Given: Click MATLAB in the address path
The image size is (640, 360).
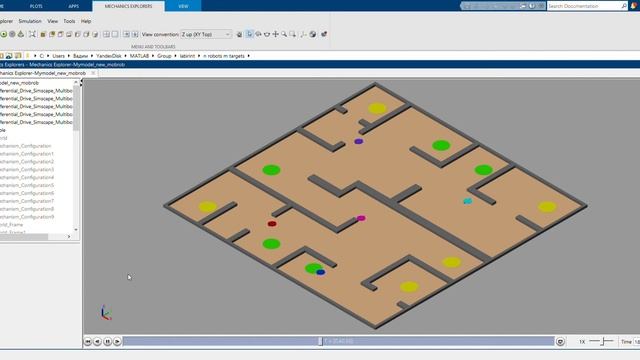Looking at the screenshot, I should 139,56.
